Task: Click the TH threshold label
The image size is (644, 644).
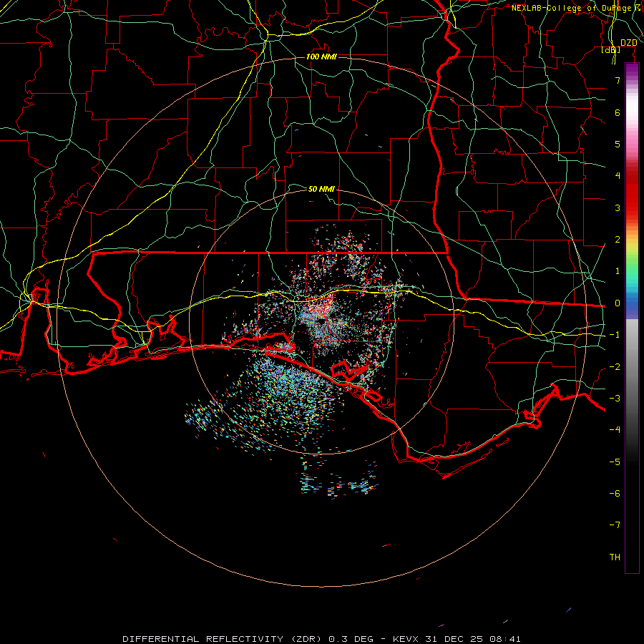Action: pos(615,557)
